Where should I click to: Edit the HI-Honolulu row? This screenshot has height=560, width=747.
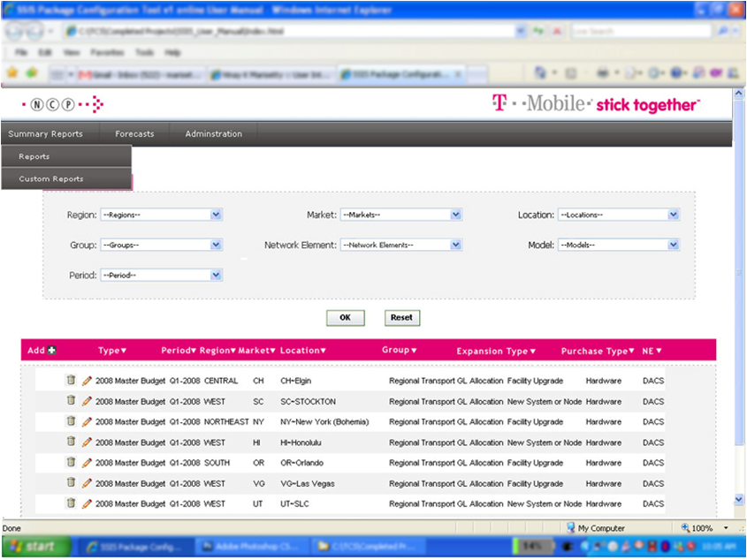[x=87, y=442]
